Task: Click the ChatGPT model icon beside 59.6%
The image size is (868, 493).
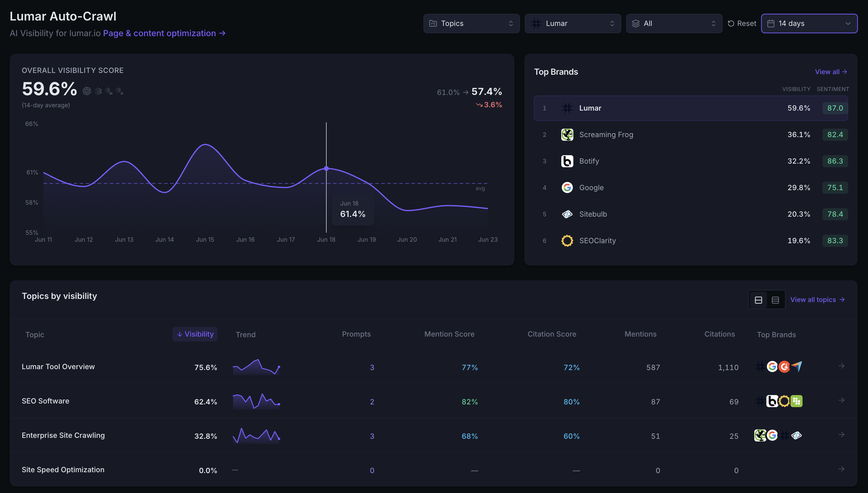Action: (87, 91)
